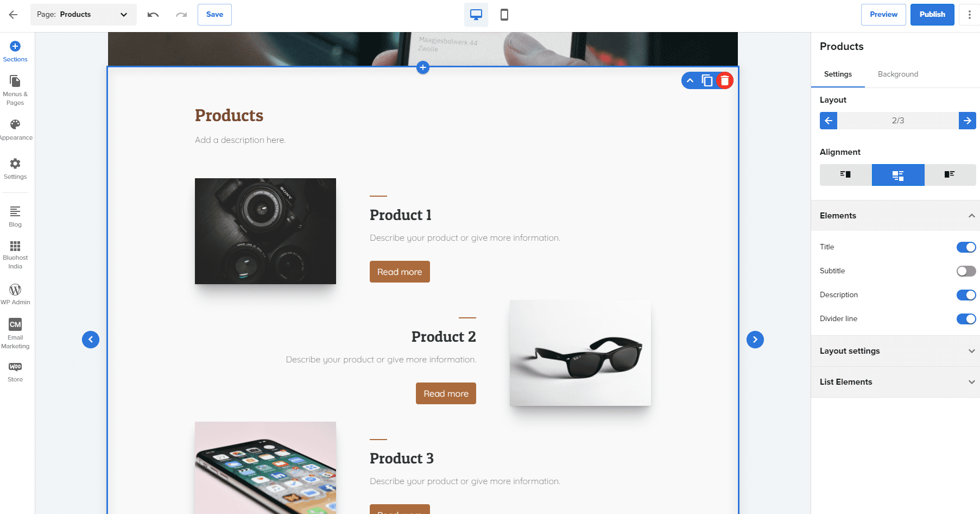The image size is (980, 514).
Task: Click the undo arrow in toolbar
Action: [153, 15]
